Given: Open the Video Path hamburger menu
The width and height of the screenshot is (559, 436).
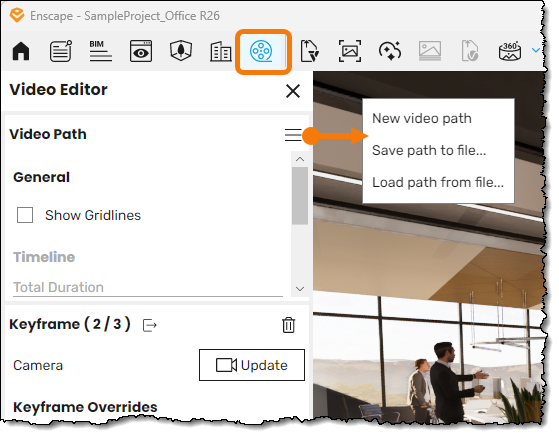Looking at the screenshot, I should pos(293,135).
